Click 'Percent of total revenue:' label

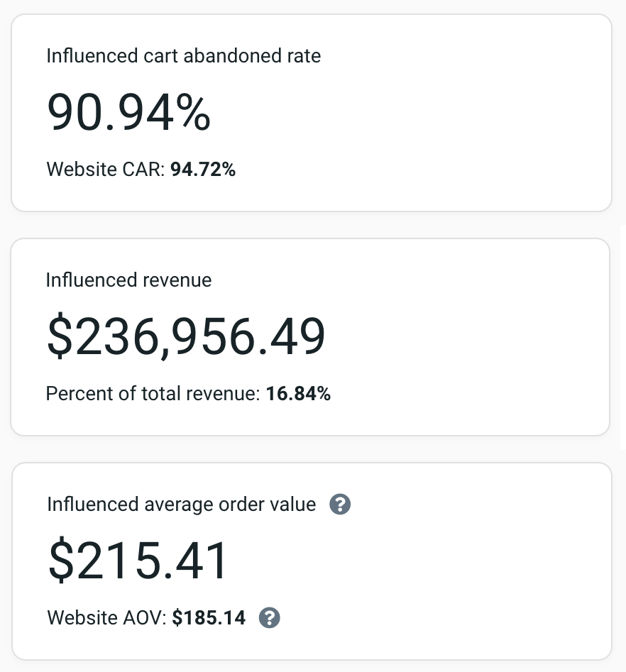pyautogui.click(x=153, y=394)
